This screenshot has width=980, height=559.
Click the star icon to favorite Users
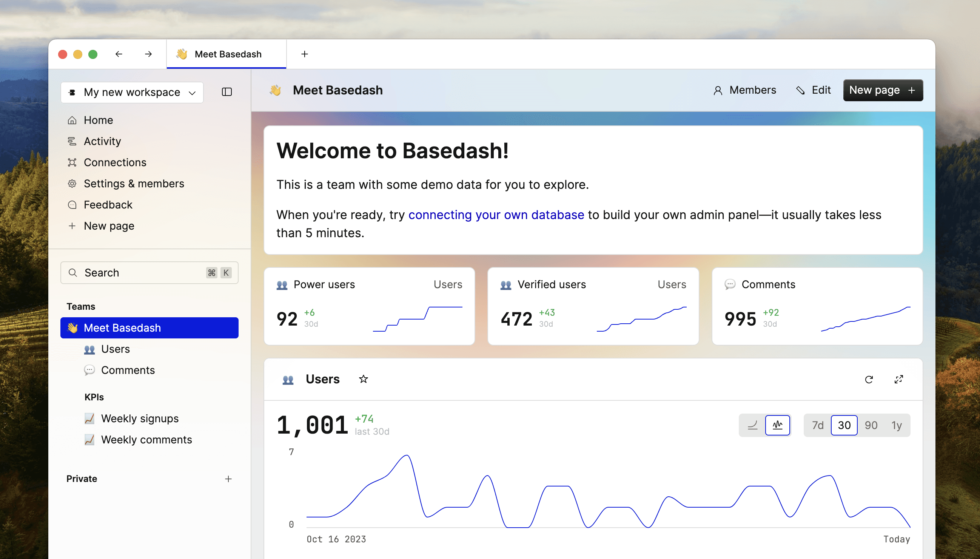[364, 378]
